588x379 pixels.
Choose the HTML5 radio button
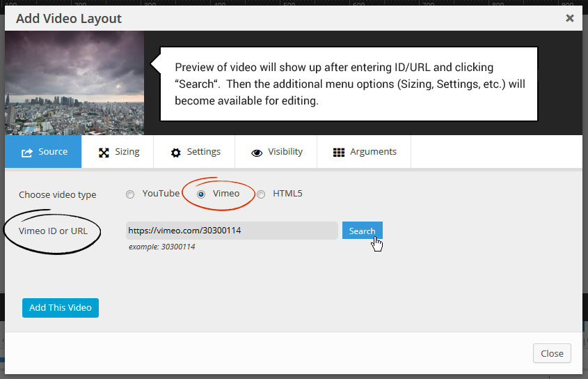261,194
